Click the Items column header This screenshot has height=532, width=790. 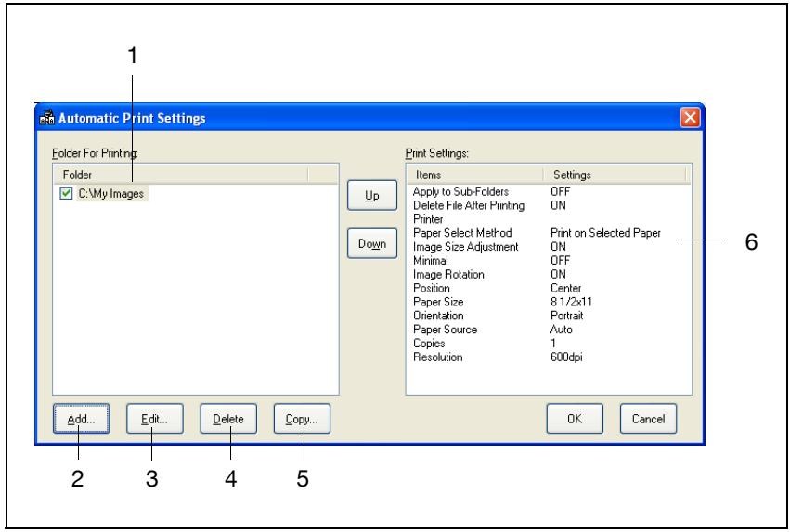click(474, 175)
